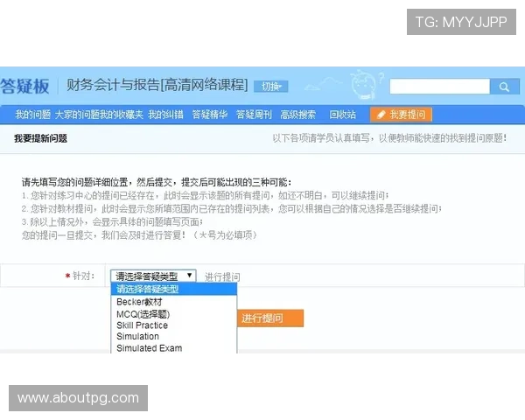
Task: Click the pencil icon on 我要提问
Action: pos(381,115)
